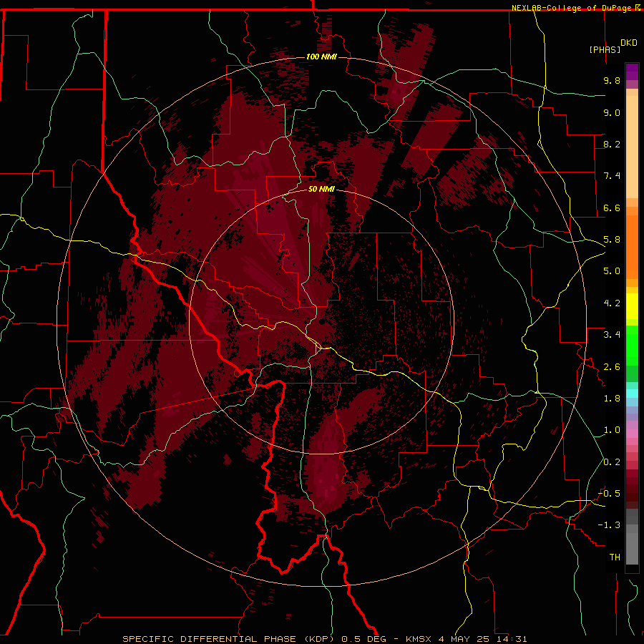This screenshot has width=644, height=644.
Task: Click the 8.2 scale value
Action: [x=612, y=144]
